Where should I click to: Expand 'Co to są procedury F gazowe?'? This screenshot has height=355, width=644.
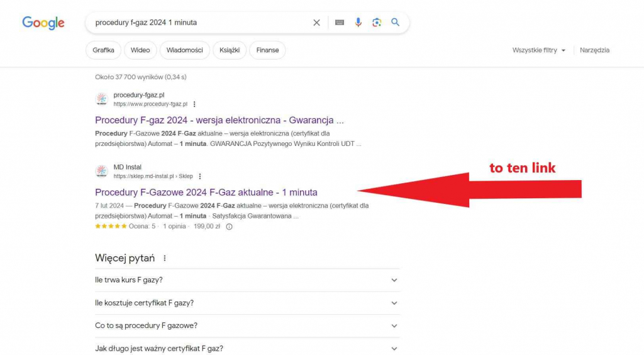coord(394,325)
